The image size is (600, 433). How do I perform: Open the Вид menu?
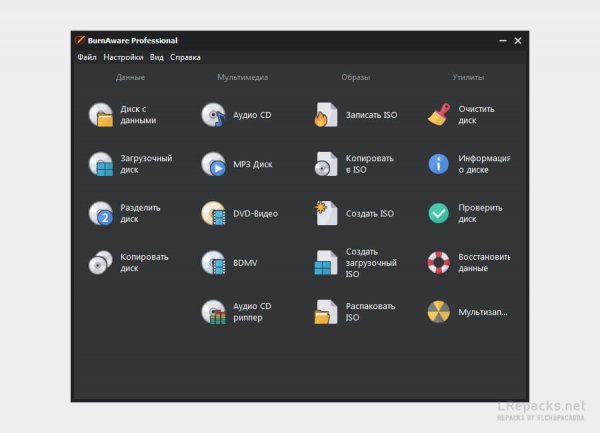click(x=157, y=57)
